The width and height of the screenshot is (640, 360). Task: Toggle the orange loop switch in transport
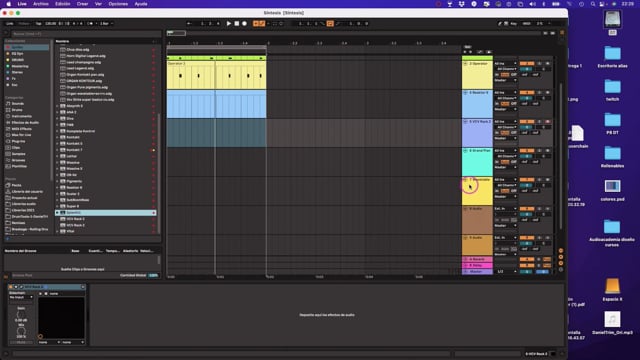pyautogui.click(x=330, y=24)
